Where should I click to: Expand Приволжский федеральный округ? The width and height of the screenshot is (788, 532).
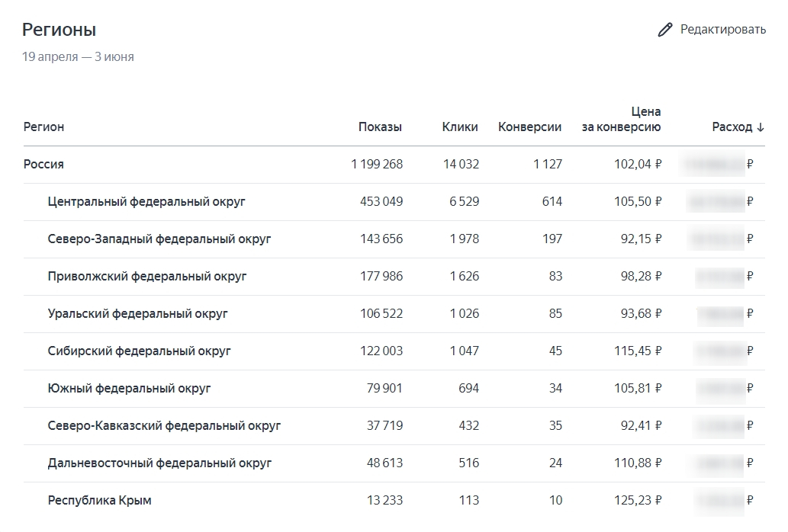click(x=147, y=277)
